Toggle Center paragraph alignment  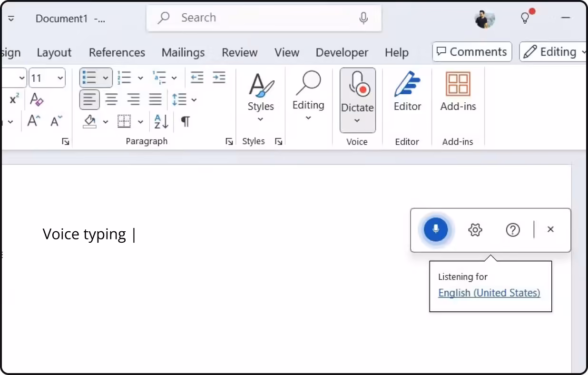click(x=111, y=99)
